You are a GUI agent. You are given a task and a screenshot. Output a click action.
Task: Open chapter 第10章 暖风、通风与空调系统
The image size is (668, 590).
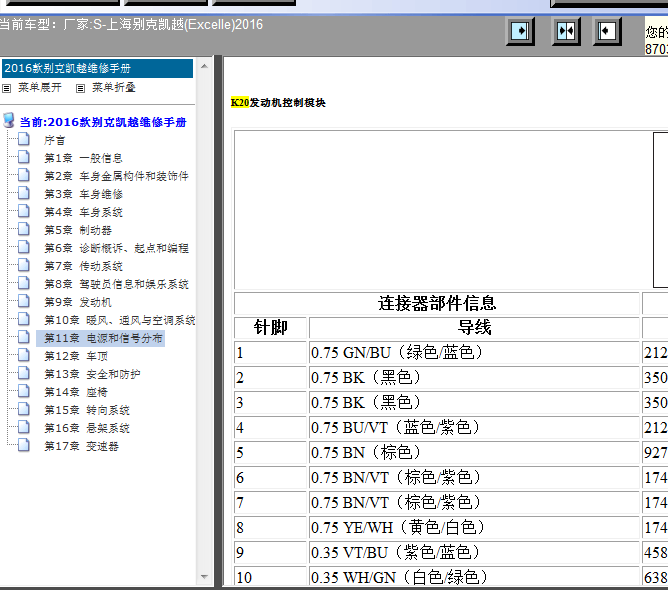(120, 320)
